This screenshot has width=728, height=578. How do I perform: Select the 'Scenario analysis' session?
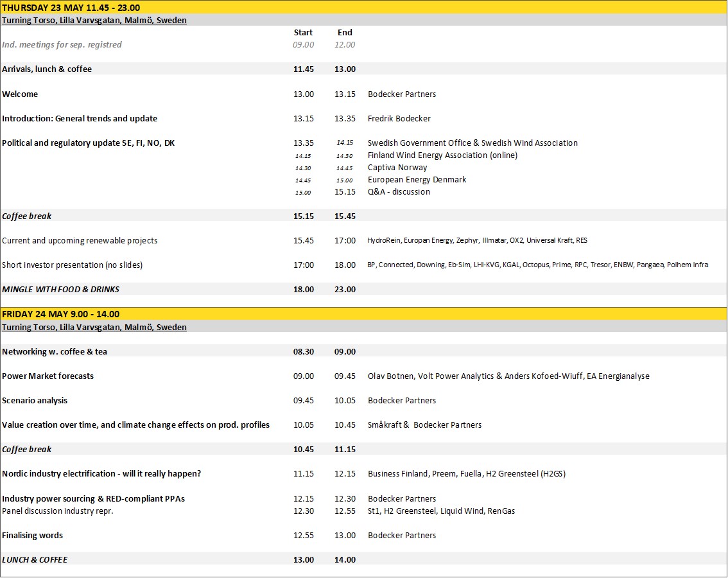(x=35, y=401)
